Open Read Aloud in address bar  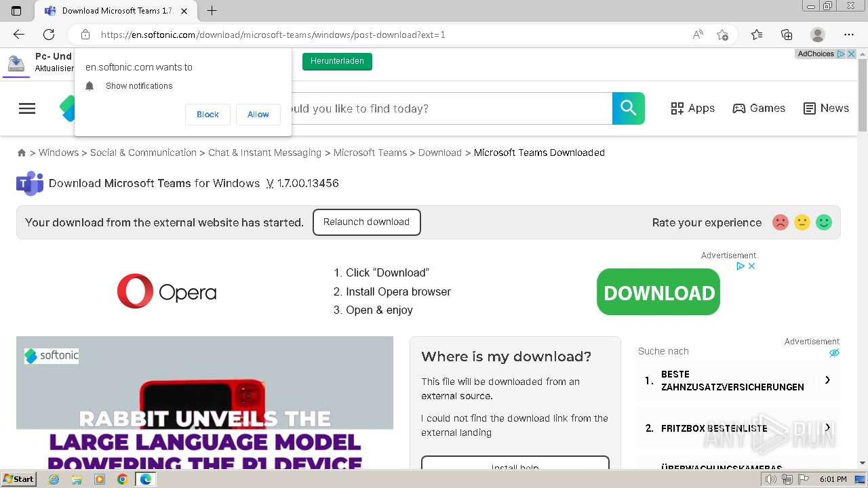(698, 35)
